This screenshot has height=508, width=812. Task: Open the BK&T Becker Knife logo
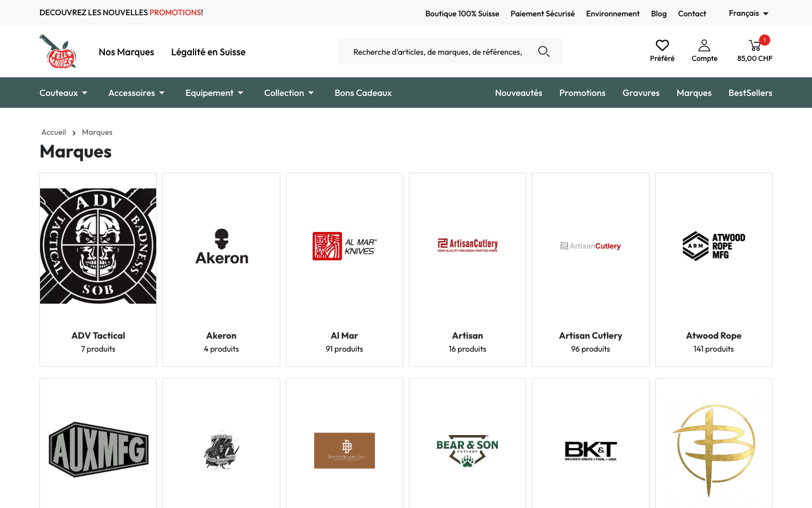(x=590, y=450)
